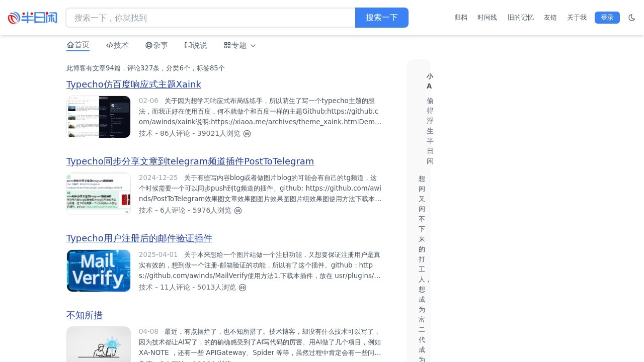Image resolution: width=644 pixels, height=362 pixels.
Task: Open the Mail Verify thumbnail image
Action: point(99,270)
